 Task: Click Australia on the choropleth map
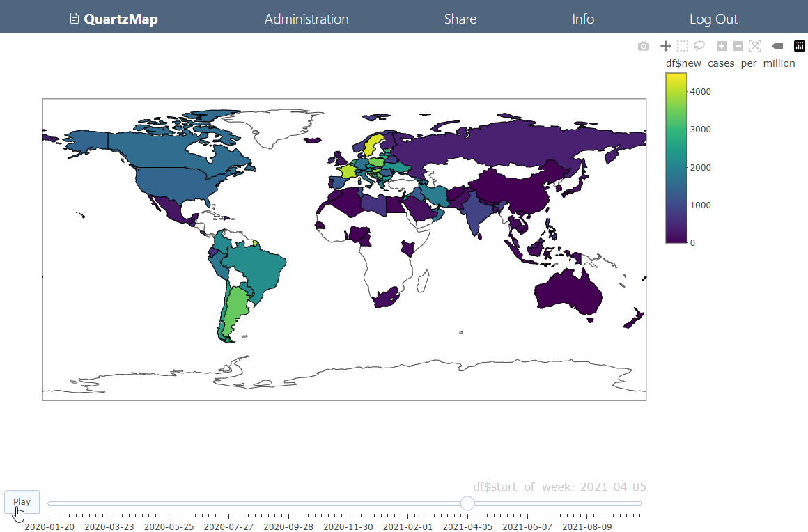click(x=567, y=291)
